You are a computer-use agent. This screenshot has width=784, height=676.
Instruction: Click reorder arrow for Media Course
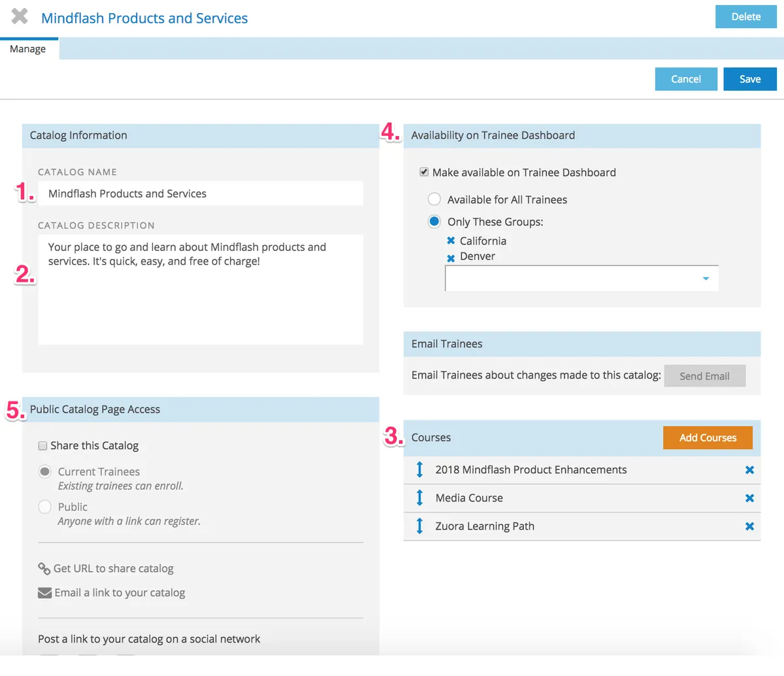point(419,498)
